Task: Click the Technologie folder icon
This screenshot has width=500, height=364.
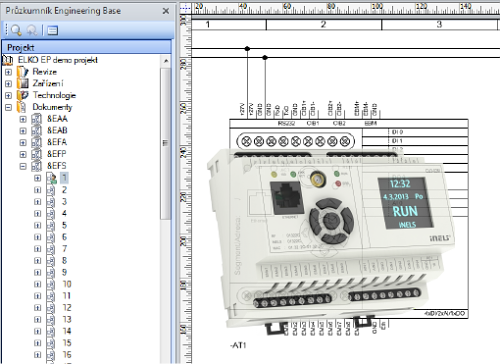Action: click(x=23, y=95)
